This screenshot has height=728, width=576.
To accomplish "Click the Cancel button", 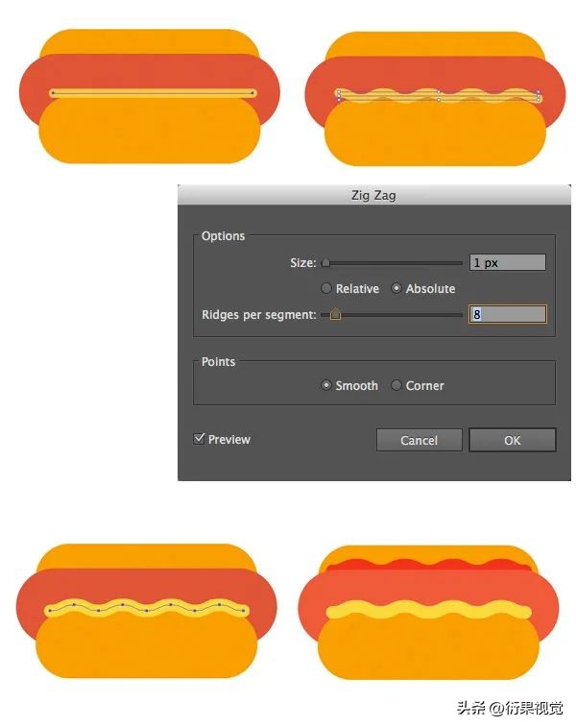I will pos(420,440).
